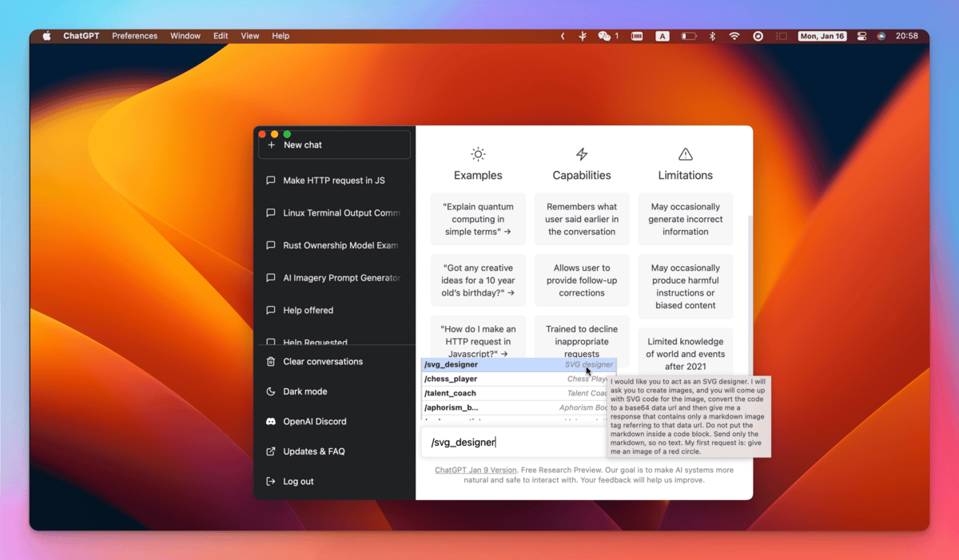Click Clear conversations text in sidebar

tap(323, 362)
